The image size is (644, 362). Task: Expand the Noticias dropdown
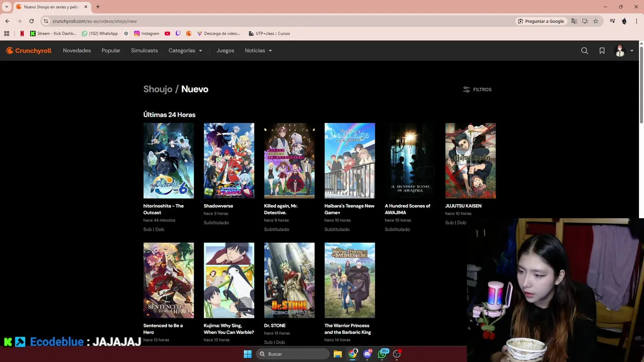pyautogui.click(x=258, y=51)
